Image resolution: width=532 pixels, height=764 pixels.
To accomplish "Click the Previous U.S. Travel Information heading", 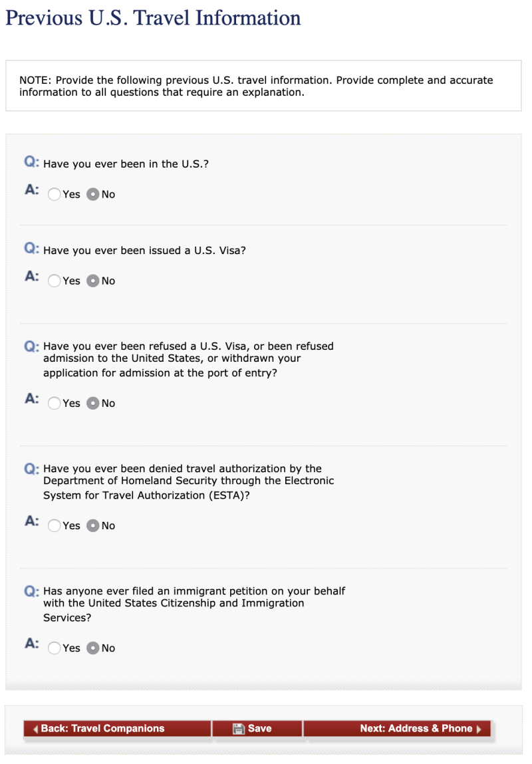I will [153, 17].
